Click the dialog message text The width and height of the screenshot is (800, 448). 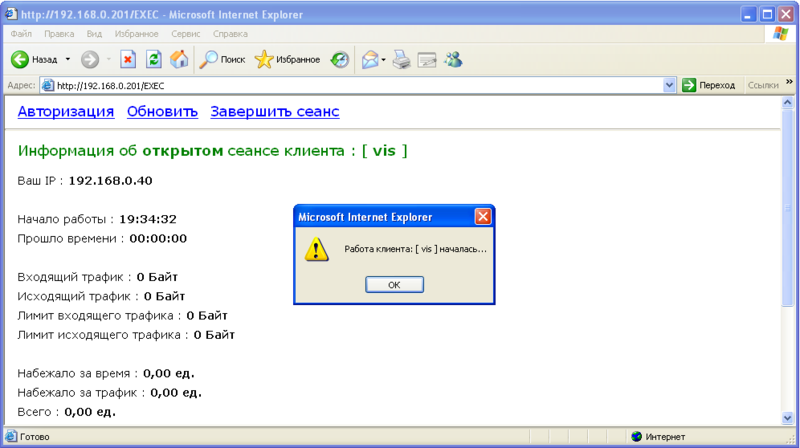point(415,250)
